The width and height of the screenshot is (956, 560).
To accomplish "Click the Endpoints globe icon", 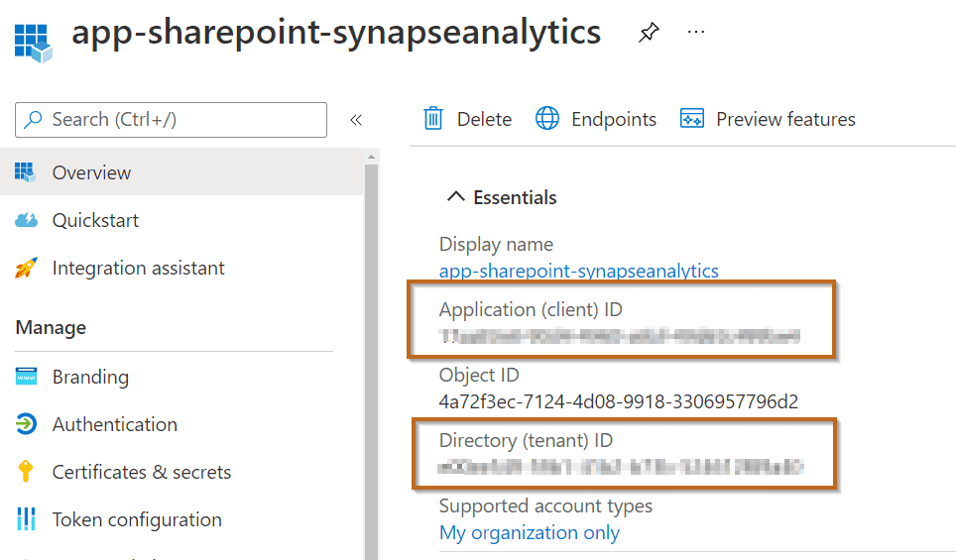I will 546,119.
